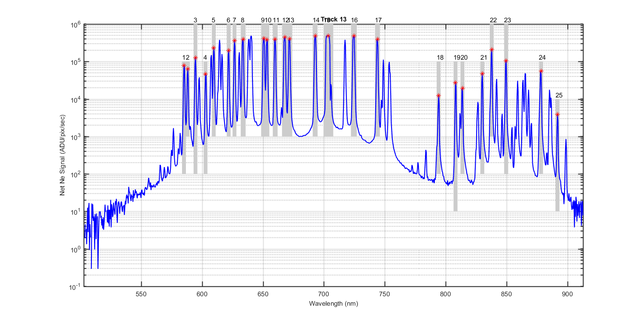The image size is (644, 322).
Task: Click the red star marker under label 16
Action: pyautogui.click(x=354, y=36)
